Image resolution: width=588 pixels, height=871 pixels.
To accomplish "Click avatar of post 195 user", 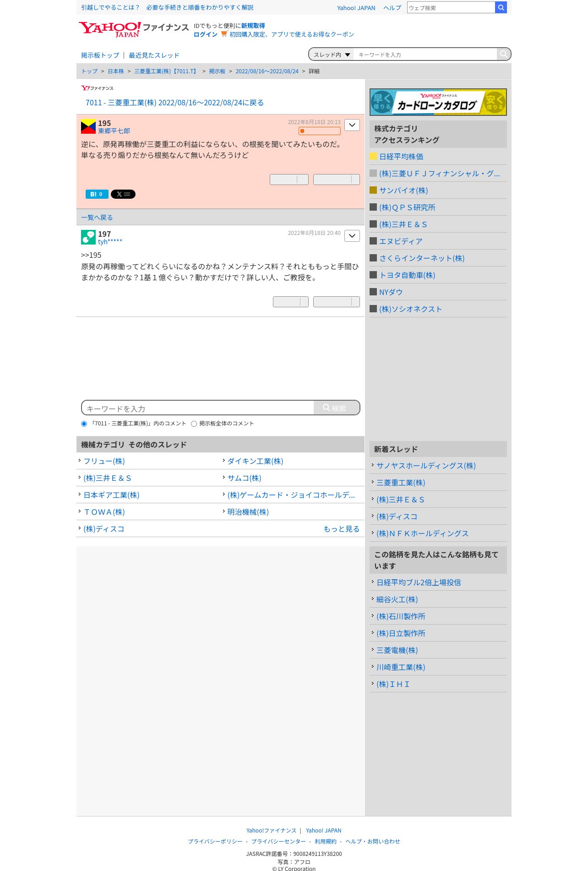I will coord(88,126).
